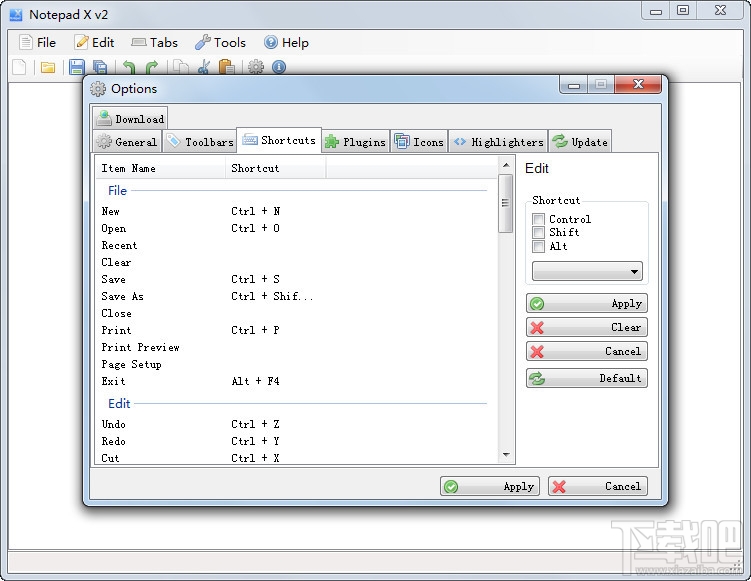Click the Open folder toolbar icon
751x581 pixels.
47,68
